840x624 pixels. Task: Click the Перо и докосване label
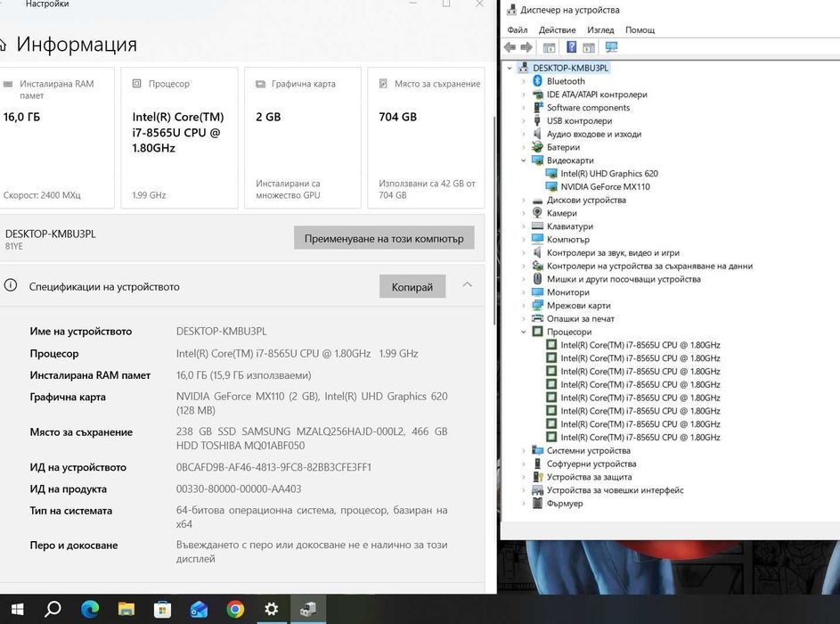(74, 546)
